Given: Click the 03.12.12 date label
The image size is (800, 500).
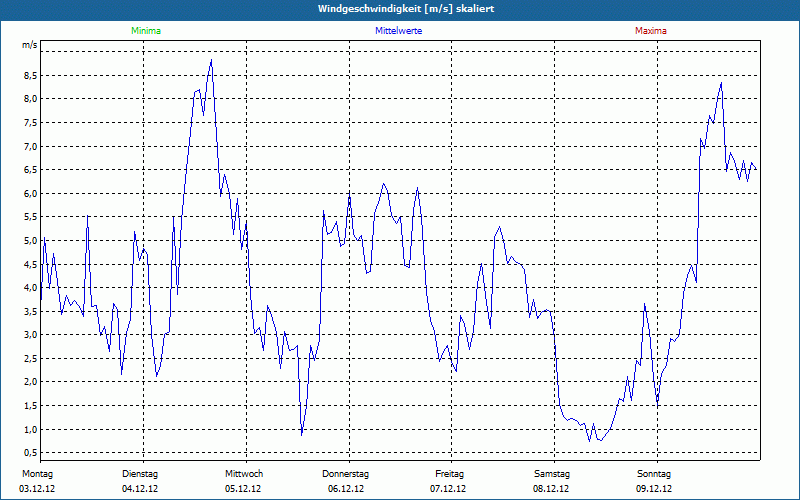Looking at the screenshot, I should 37,489.
